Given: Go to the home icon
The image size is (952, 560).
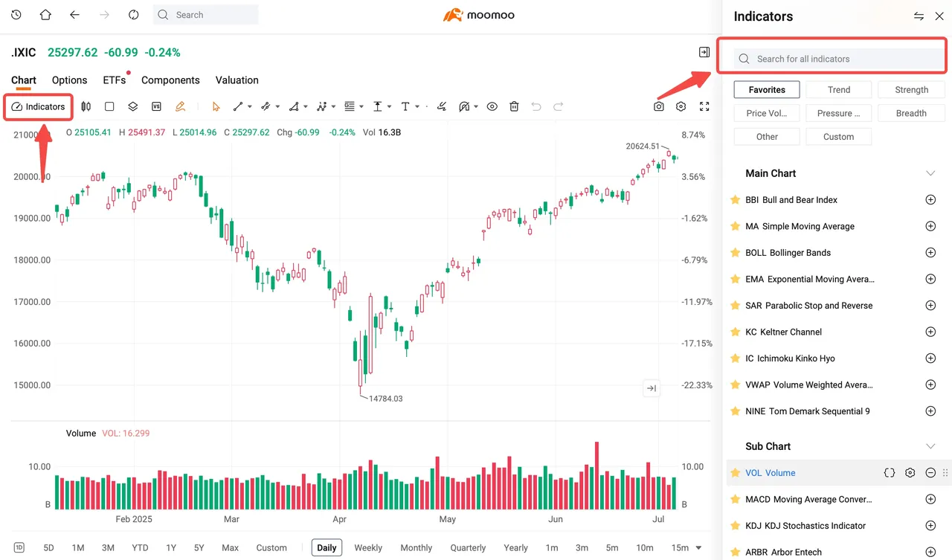Looking at the screenshot, I should 45,15.
